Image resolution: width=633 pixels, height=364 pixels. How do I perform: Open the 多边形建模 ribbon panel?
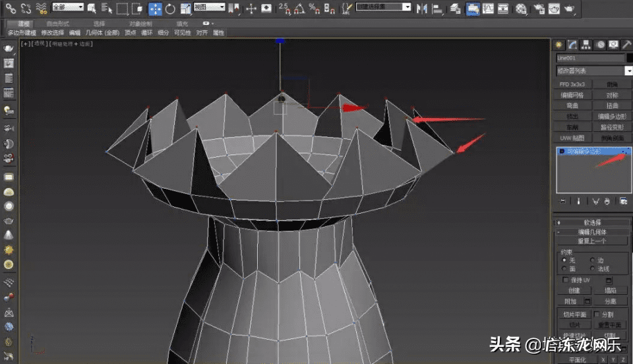(24, 32)
